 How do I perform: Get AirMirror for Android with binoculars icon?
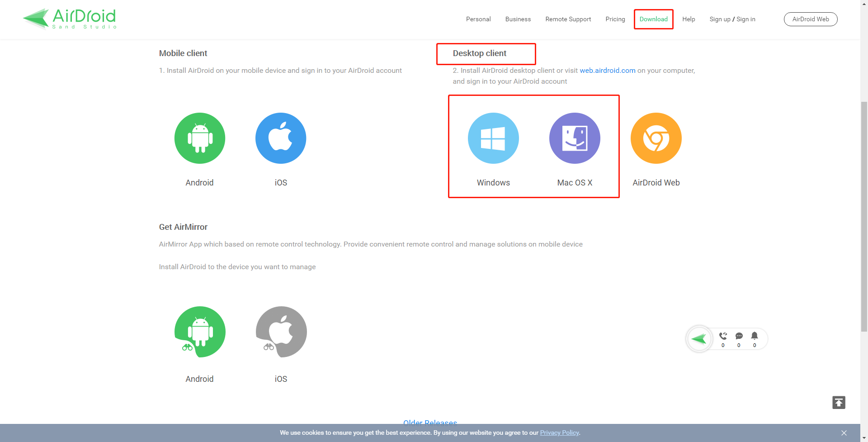(200, 332)
